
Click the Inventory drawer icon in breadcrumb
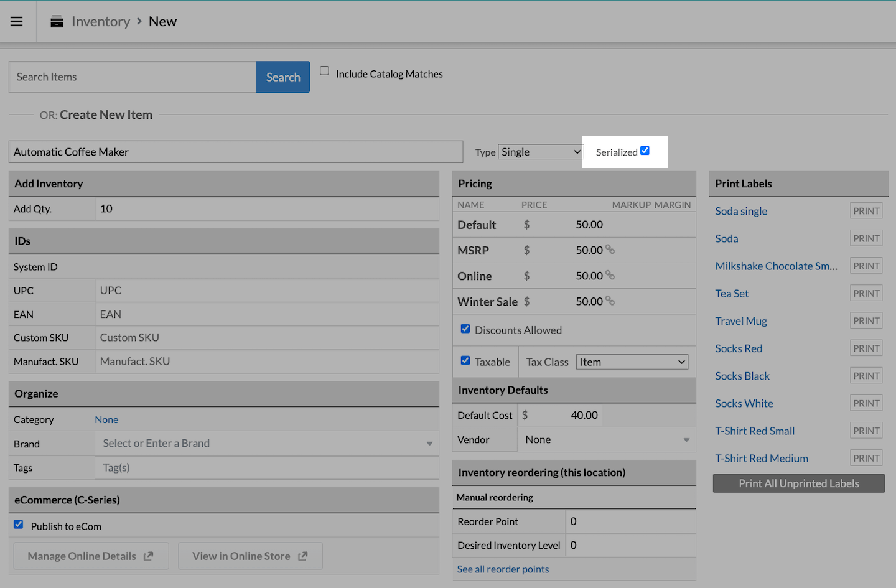57,22
